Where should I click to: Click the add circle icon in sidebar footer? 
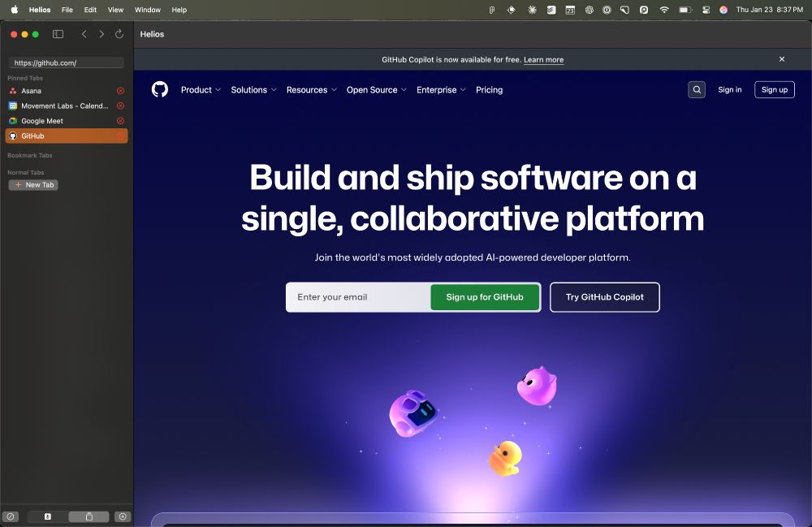123,516
